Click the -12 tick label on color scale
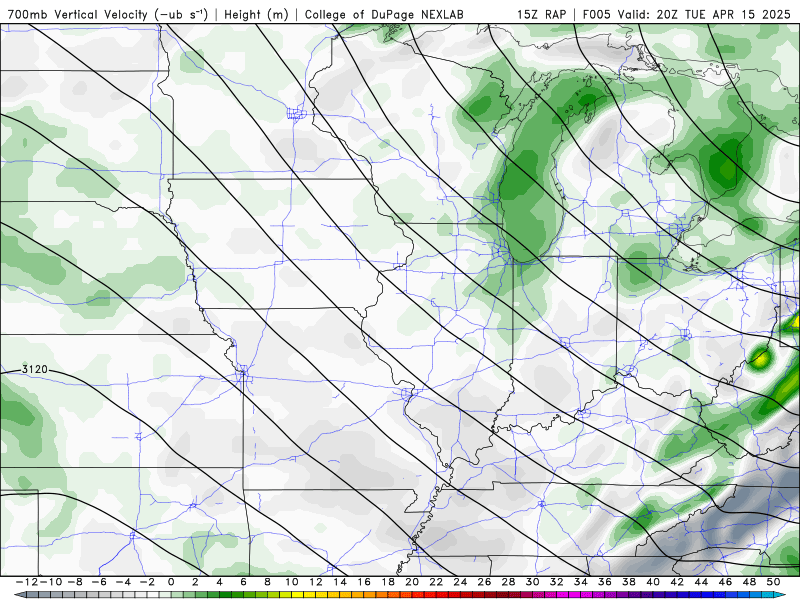 click(26, 582)
